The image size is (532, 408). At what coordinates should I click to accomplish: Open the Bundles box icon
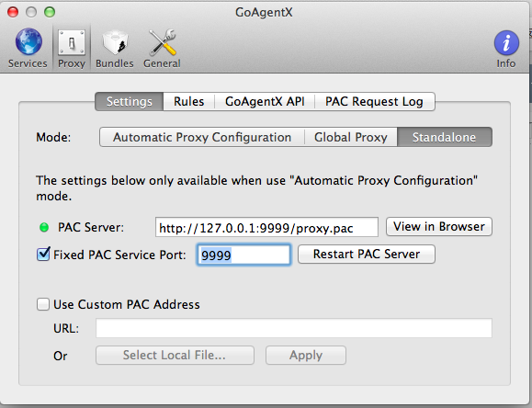pyautogui.click(x=115, y=42)
